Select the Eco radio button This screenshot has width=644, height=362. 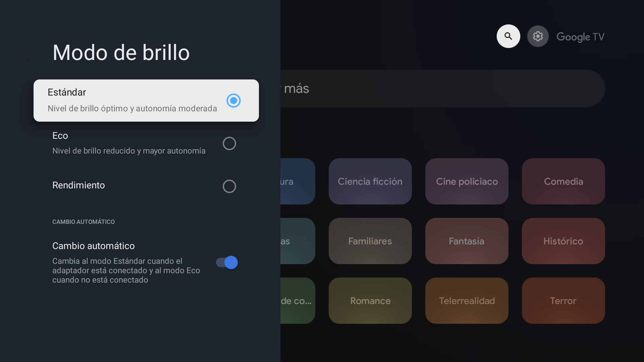[x=229, y=143]
